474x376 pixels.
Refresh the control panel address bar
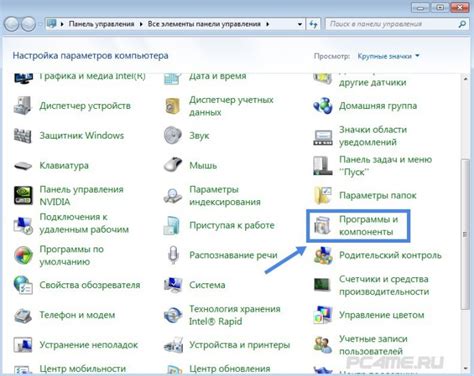point(313,24)
